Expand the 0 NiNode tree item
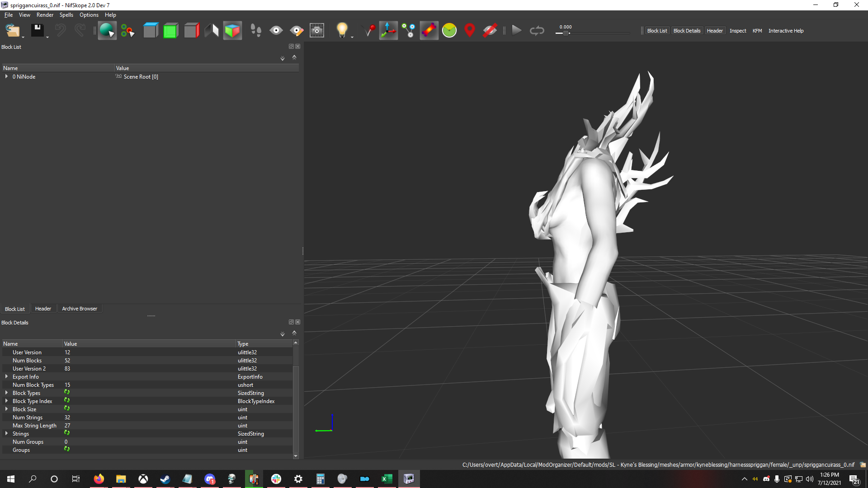868x488 pixels. (6, 76)
